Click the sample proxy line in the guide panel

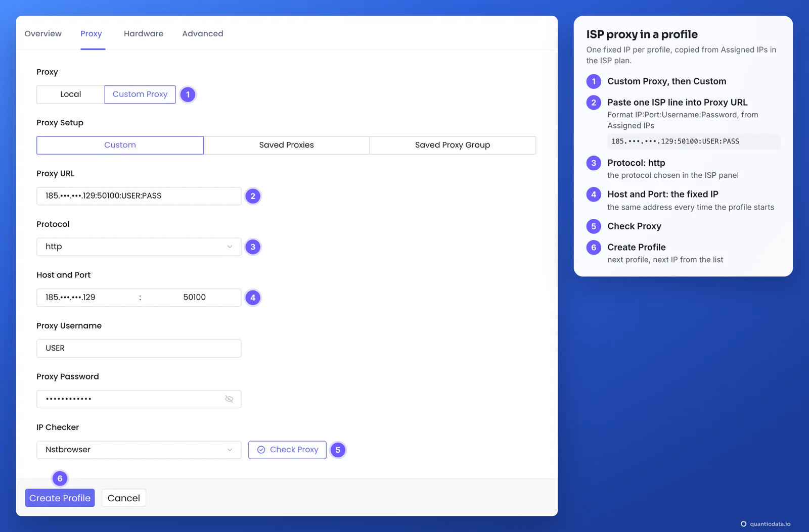pos(694,141)
